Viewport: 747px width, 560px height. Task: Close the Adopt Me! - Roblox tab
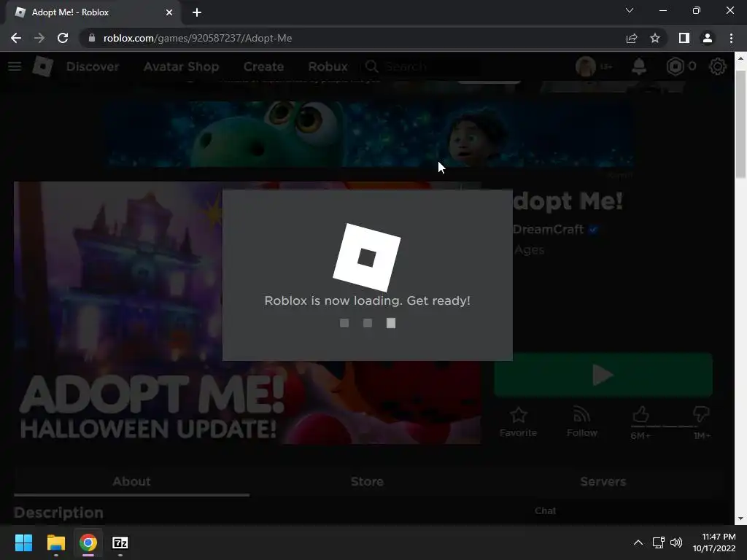(x=169, y=12)
